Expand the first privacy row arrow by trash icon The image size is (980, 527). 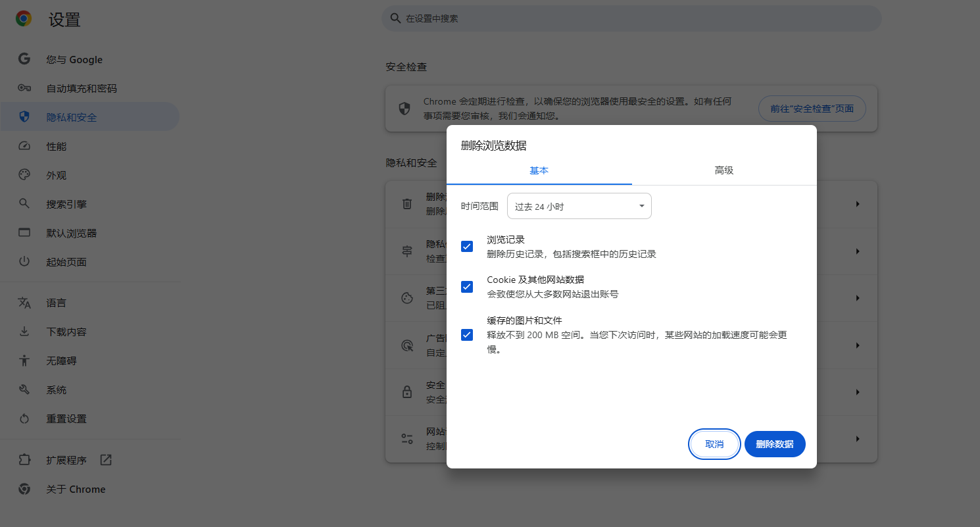(x=858, y=204)
